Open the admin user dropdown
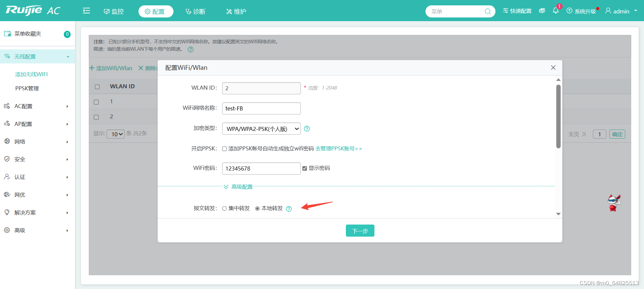The image size is (644, 289). pyautogui.click(x=621, y=11)
